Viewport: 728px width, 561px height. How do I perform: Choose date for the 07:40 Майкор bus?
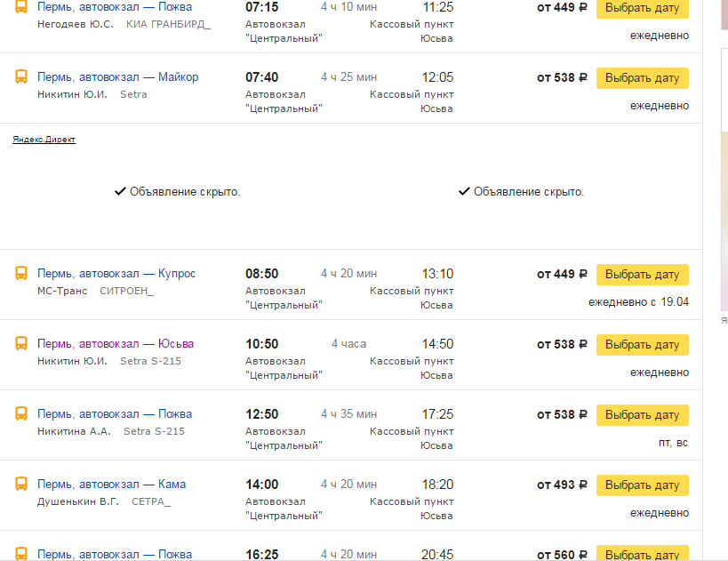pyautogui.click(x=642, y=78)
